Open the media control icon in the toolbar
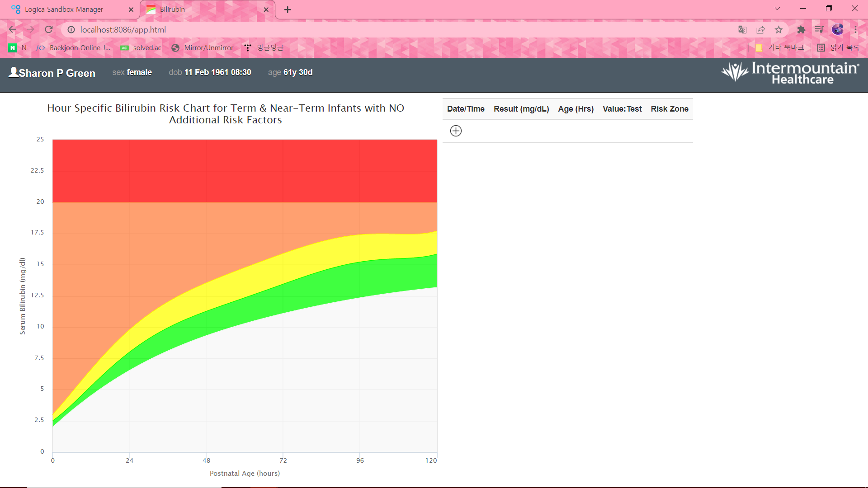 coord(819,30)
